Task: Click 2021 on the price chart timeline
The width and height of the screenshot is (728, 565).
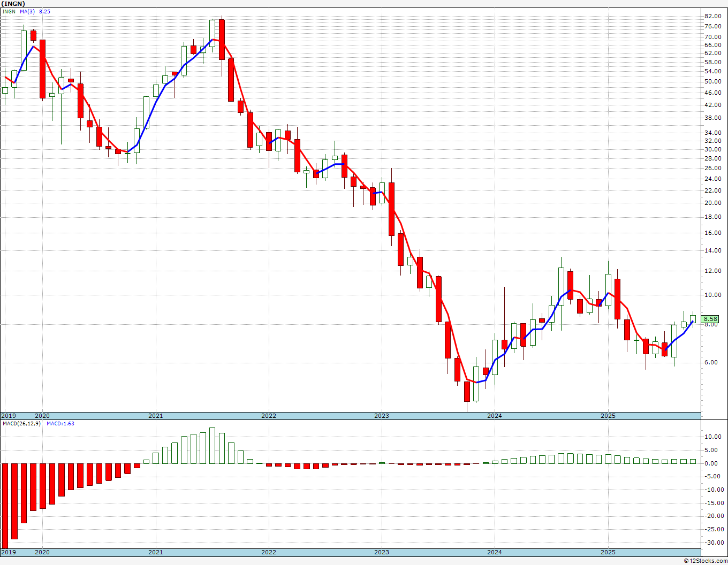Action: tap(156, 416)
